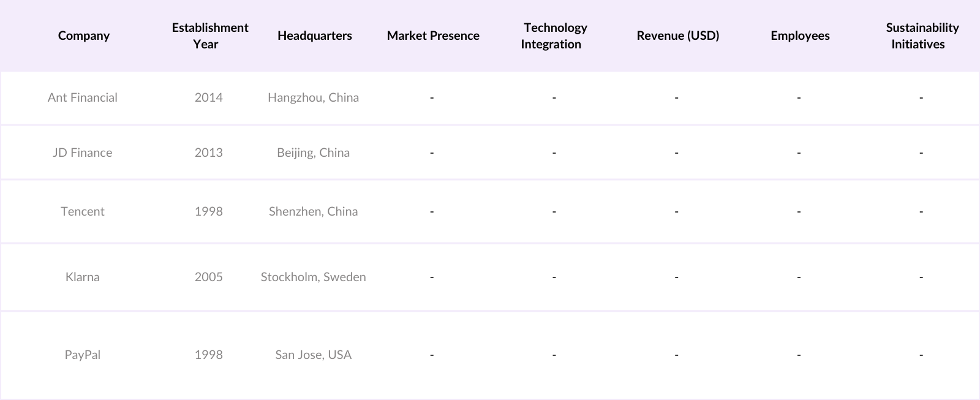Click the Establishment Year column header
Viewport: 980px width, 400px height.
pyautogui.click(x=209, y=36)
